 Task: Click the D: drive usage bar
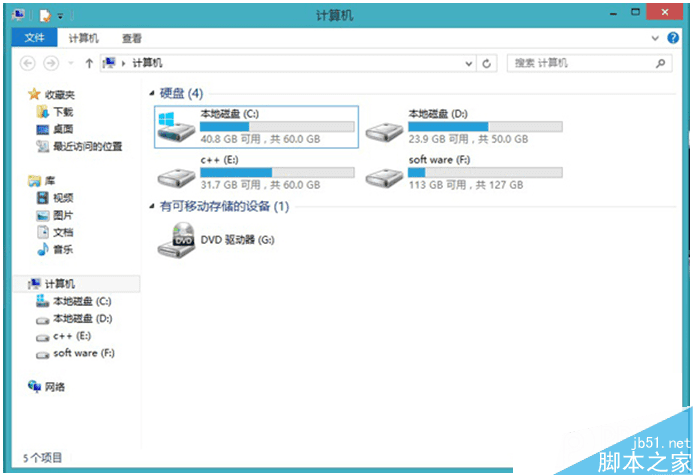[x=485, y=127]
